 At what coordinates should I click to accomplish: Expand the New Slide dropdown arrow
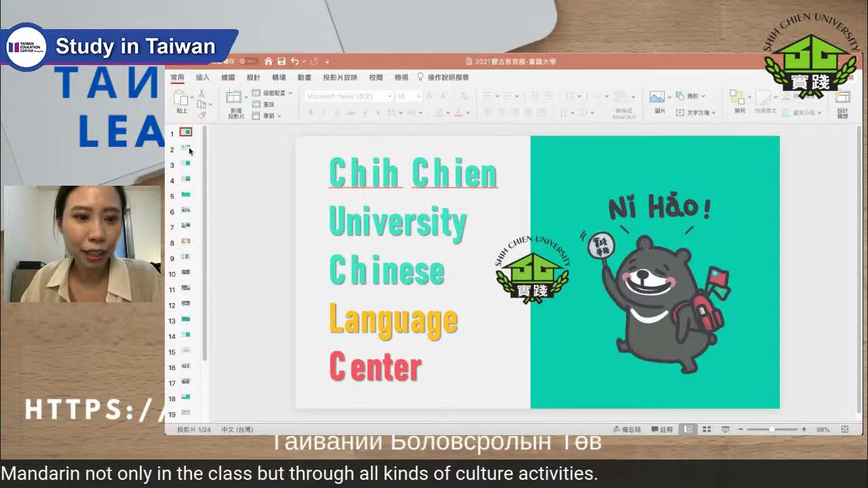pos(245,97)
